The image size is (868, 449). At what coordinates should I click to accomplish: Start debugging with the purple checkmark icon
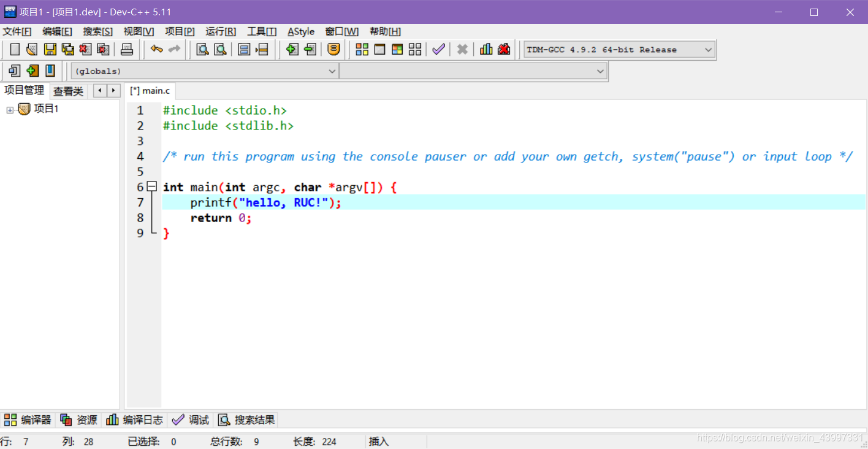(x=438, y=50)
